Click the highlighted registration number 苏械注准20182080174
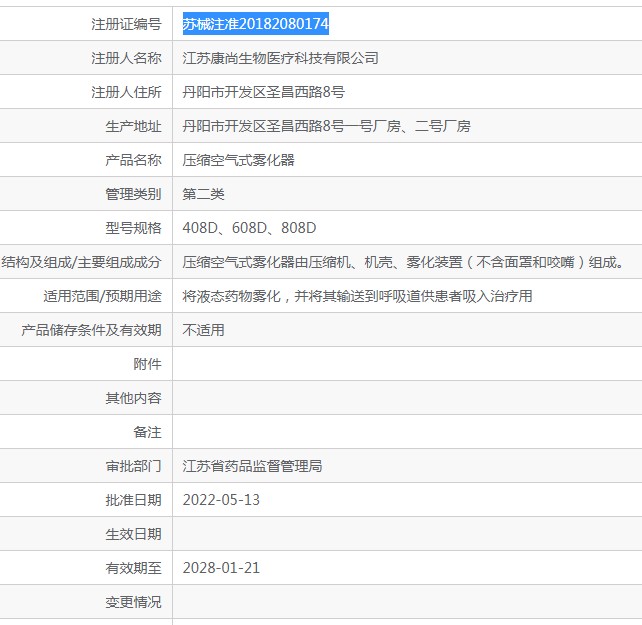This screenshot has height=625, width=642. tap(255, 24)
